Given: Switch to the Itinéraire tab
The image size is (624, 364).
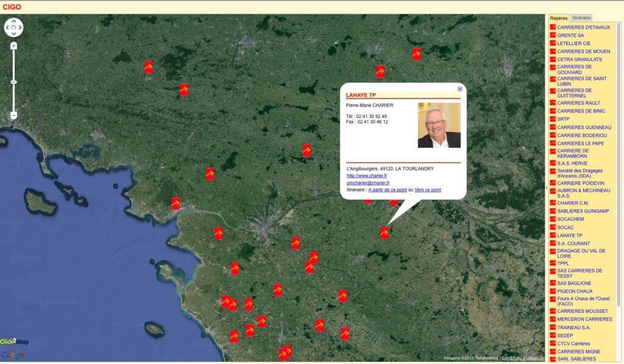Looking at the screenshot, I should point(581,18).
